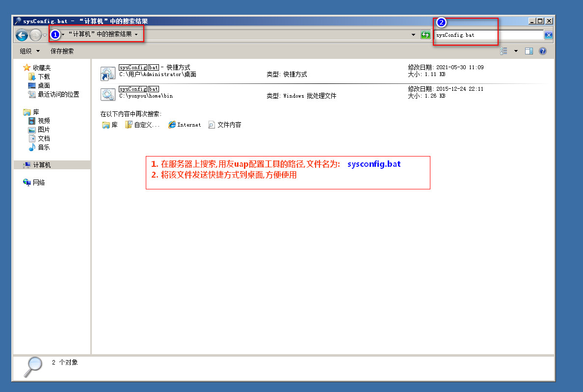Search again in Internet
Image resolution: width=583 pixels, height=392 pixels.
(x=185, y=125)
